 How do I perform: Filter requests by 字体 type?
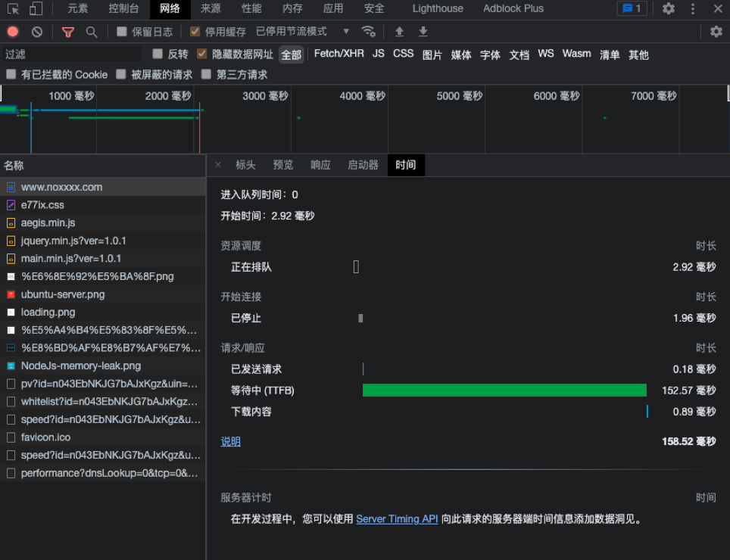490,55
